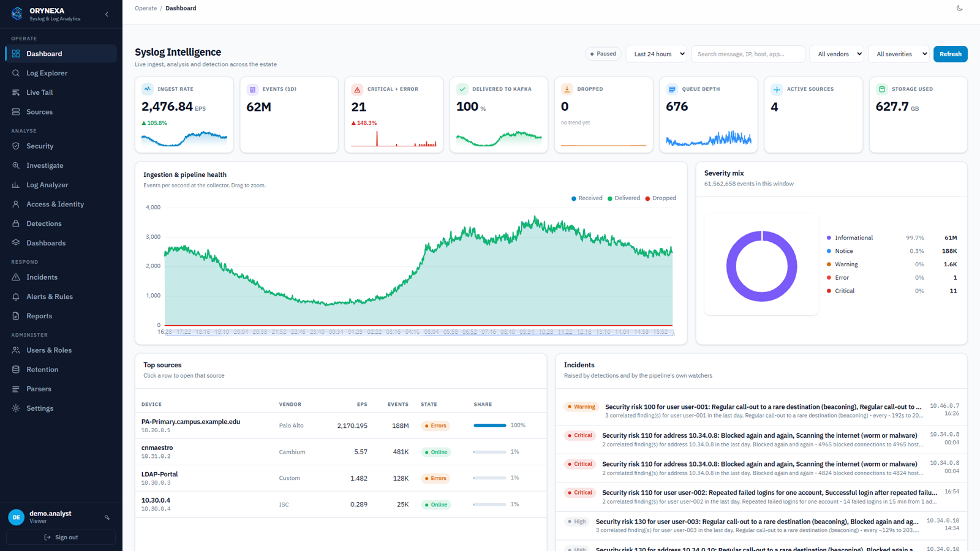Click the Errors badge for LDAP-Portal
This screenshot has width=980, height=551.
click(435, 478)
